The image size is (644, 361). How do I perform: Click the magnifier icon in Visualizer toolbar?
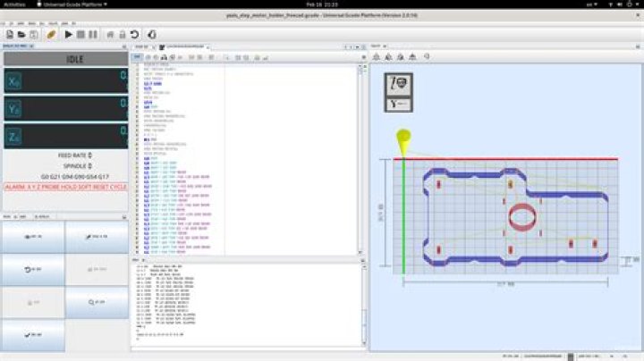click(x=427, y=56)
